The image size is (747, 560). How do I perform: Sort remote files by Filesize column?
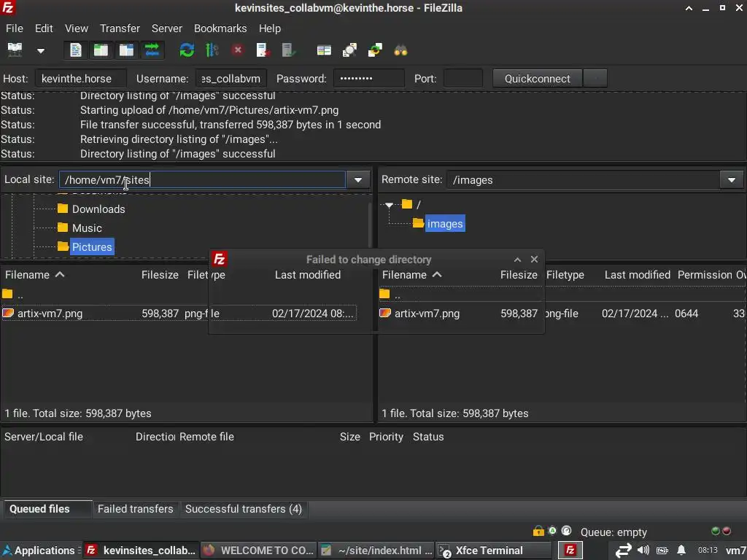click(x=519, y=275)
